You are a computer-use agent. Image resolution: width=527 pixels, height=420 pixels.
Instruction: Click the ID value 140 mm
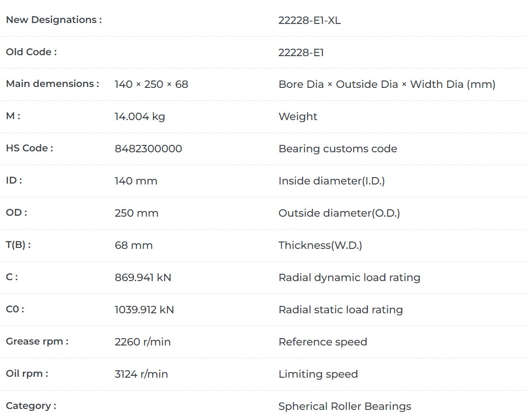pos(136,181)
